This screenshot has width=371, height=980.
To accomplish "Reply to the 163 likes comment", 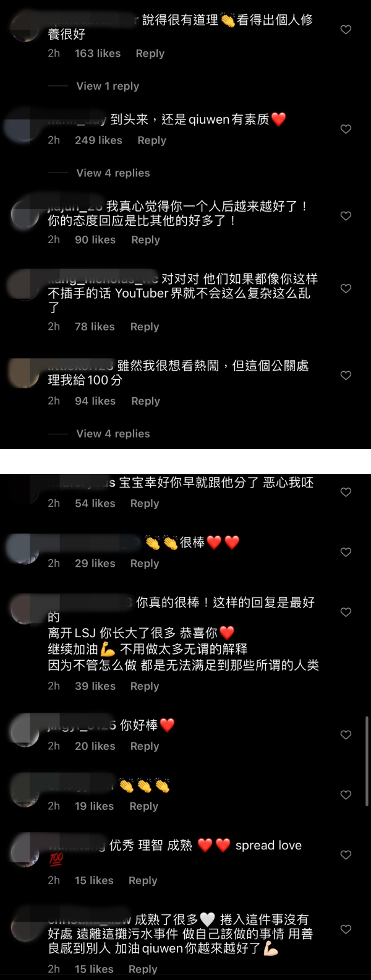I will [150, 53].
